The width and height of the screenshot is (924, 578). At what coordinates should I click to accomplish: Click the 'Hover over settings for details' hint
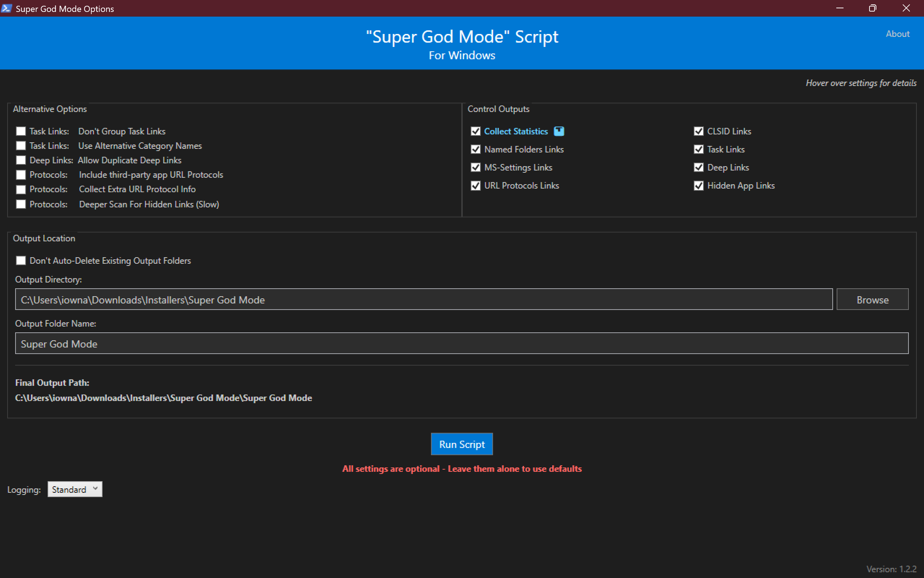tap(861, 83)
